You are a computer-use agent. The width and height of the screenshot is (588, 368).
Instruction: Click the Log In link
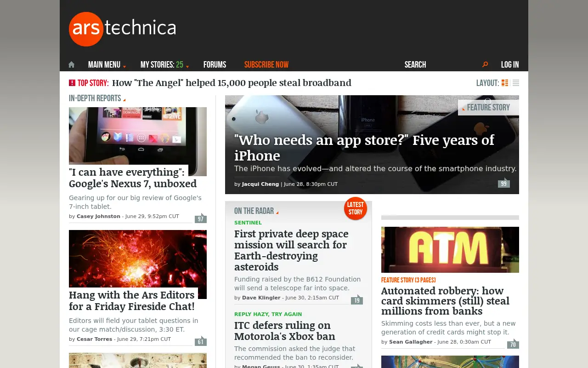click(510, 64)
